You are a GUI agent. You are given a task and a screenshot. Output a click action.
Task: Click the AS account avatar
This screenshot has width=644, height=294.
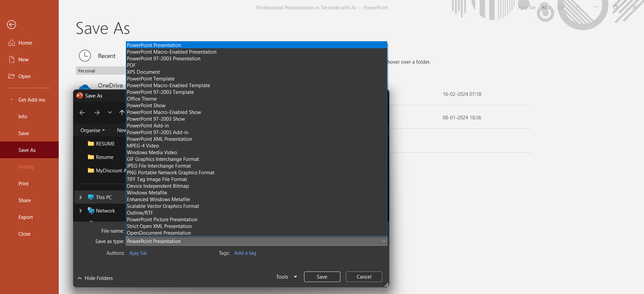pyautogui.click(x=544, y=7)
